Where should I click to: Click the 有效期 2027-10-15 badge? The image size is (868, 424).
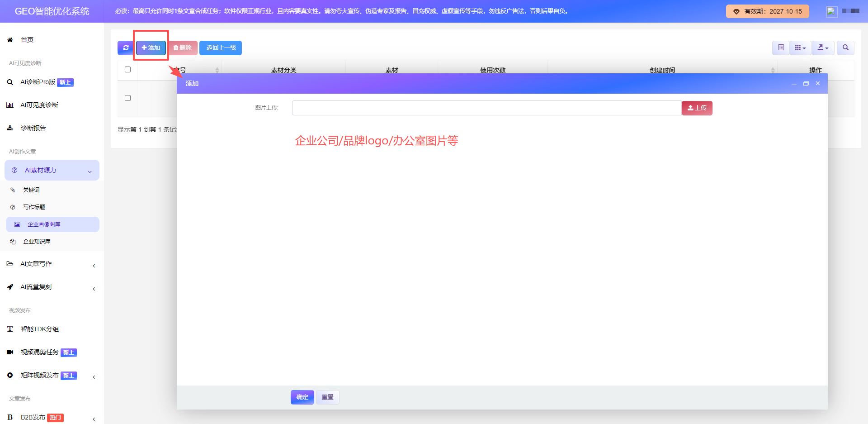[x=768, y=11]
